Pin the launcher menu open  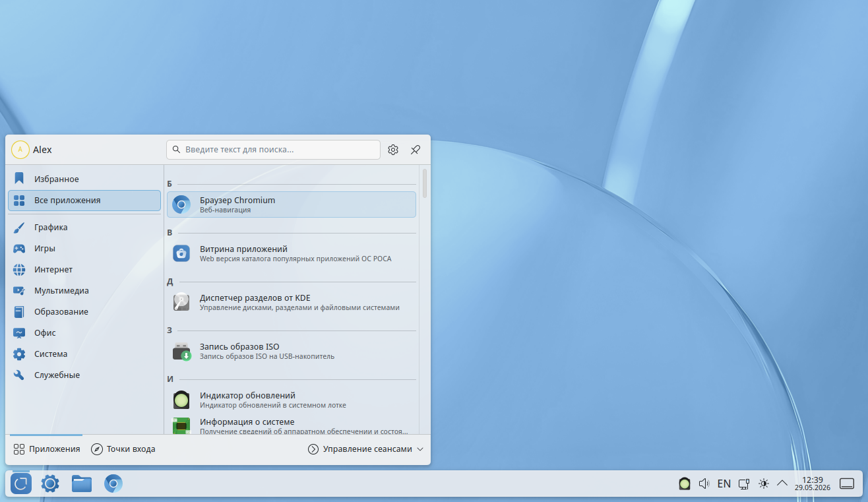pyautogui.click(x=416, y=150)
